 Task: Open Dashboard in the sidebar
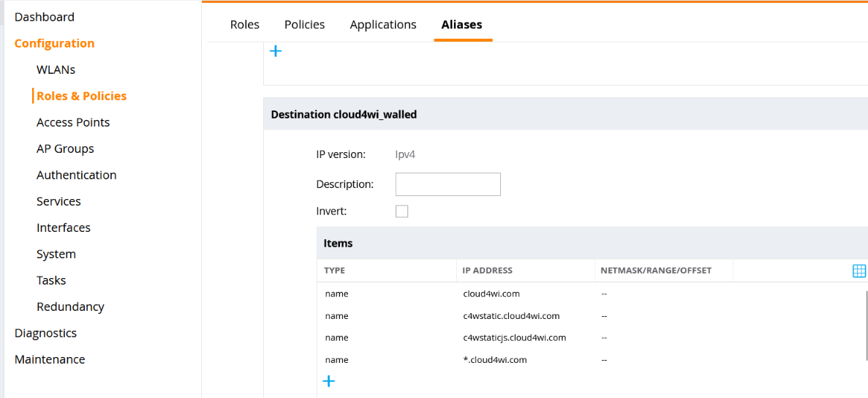click(45, 17)
